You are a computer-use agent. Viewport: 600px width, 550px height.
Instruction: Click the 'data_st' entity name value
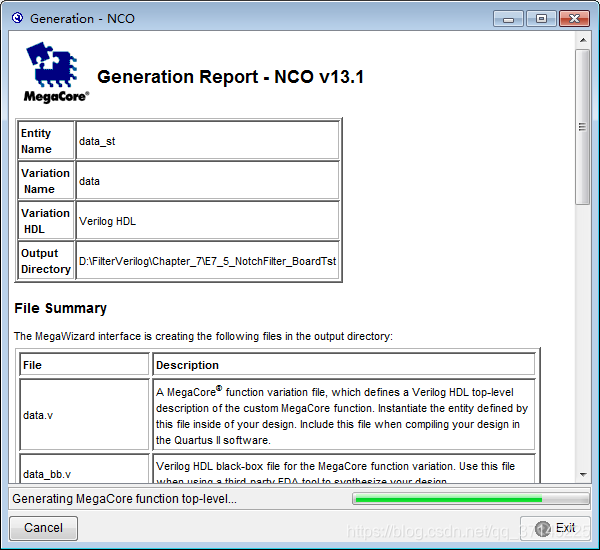97,141
